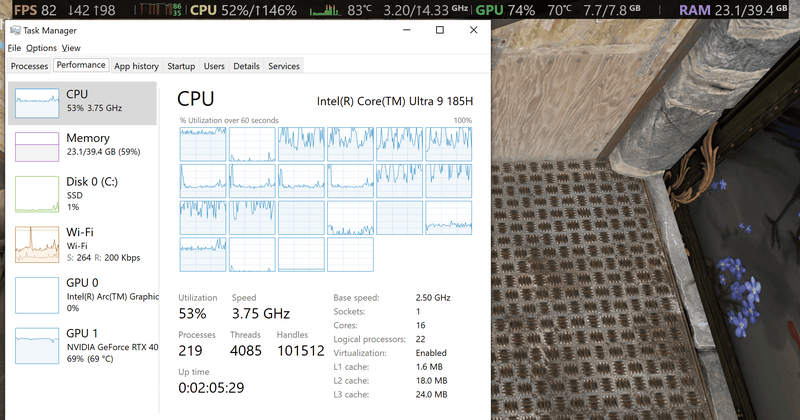Click the GPU 0 mini graph thumbnail
The width and height of the screenshot is (800, 420).
(x=37, y=295)
